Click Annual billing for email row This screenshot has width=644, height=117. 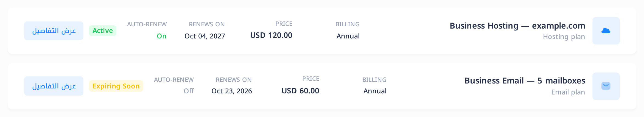375,91
